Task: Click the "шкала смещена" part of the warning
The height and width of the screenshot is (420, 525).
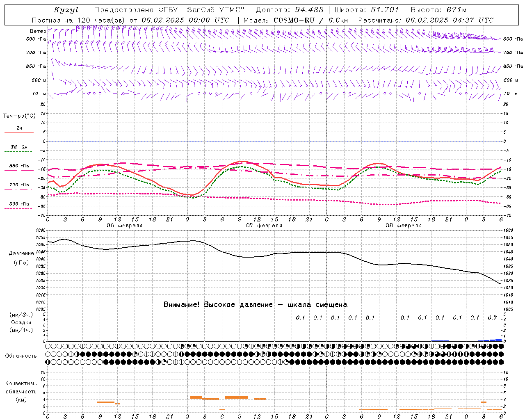Action: 317,305
